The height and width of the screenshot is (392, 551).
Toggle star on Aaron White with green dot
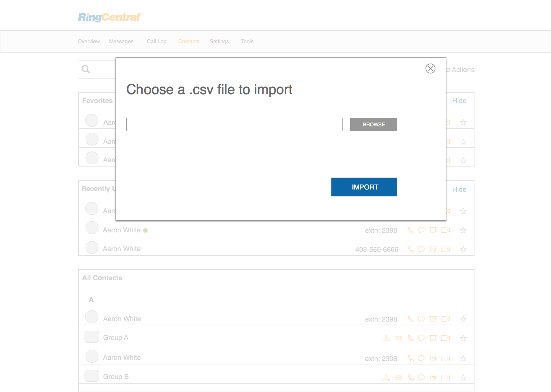point(463,230)
